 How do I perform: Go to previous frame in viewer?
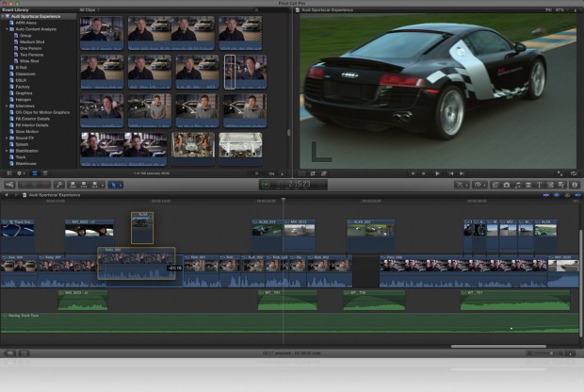(x=414, y=173)
